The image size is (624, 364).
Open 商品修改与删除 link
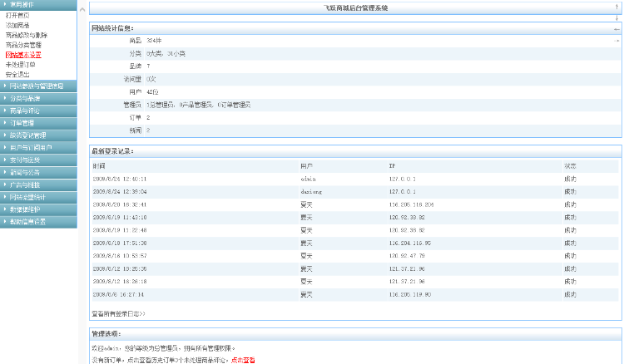[27, 36]
